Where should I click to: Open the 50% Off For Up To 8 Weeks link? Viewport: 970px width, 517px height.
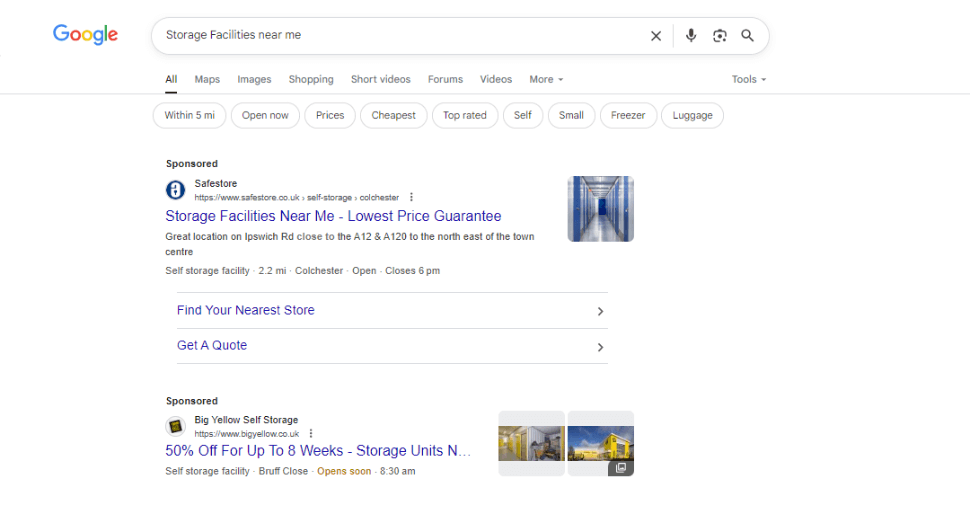(318, 451)
